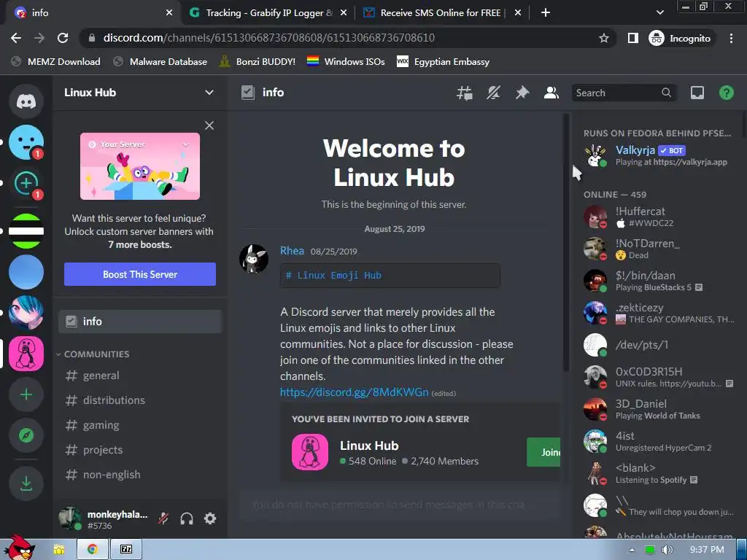Viewport: 747px width, 560px height.
Task: Click the volume speaker tray icon
Action: click(x=667, y=550)
